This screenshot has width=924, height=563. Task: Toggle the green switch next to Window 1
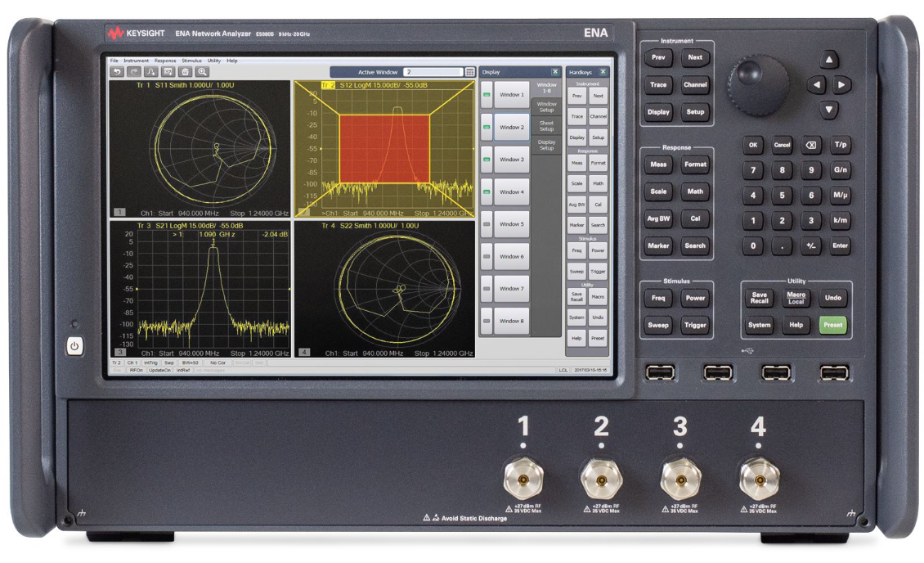(488, 93)
